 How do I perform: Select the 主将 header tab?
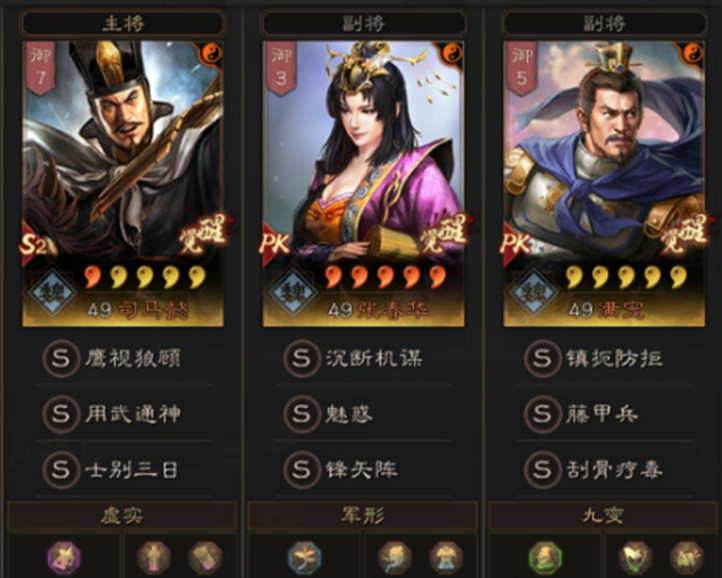pyautogui.click(x=123, y=23)
